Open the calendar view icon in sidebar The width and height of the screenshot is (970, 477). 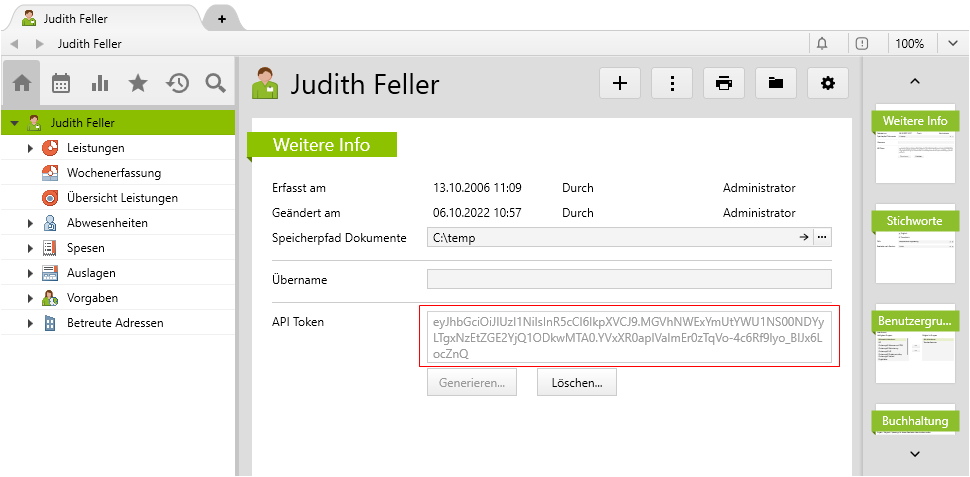[61, 84]
